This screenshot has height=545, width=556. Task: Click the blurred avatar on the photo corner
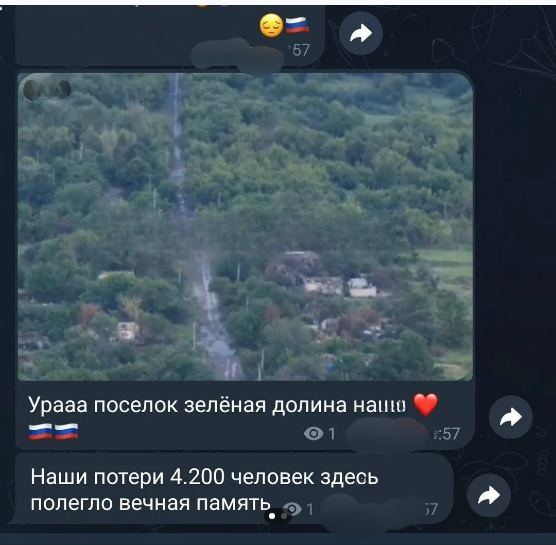[x=47, y=89]
